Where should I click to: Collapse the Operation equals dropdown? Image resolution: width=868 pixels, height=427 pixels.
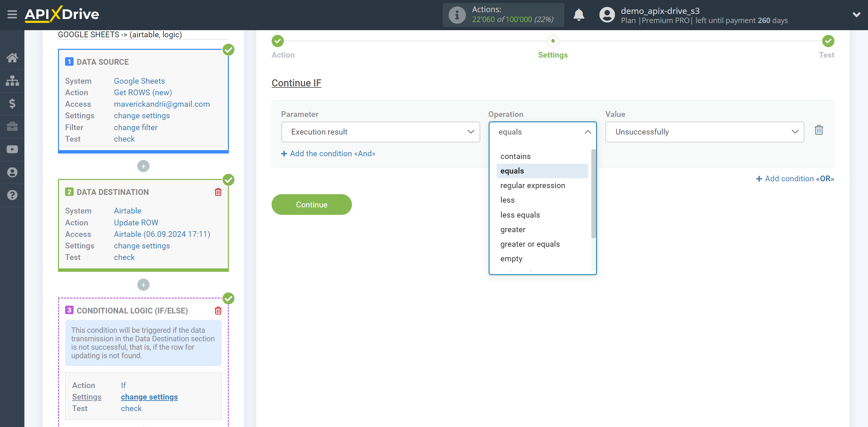point(588,131)
